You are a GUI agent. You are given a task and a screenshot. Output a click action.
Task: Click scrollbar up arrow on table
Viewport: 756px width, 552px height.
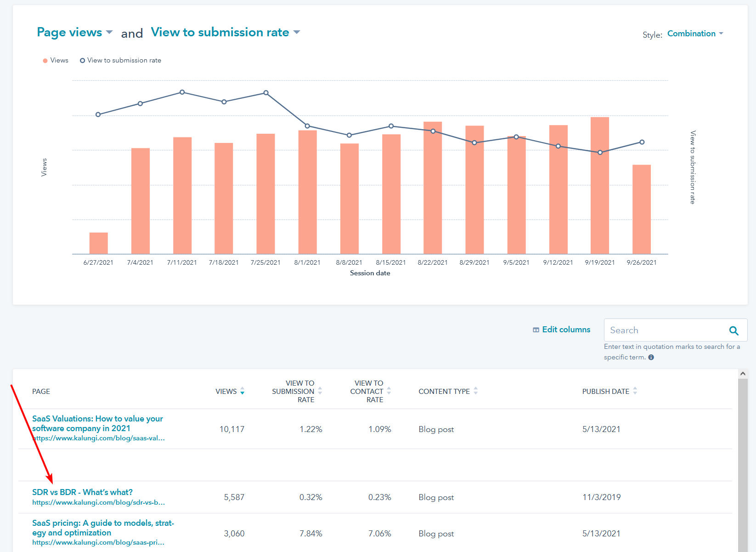[743, 374]
